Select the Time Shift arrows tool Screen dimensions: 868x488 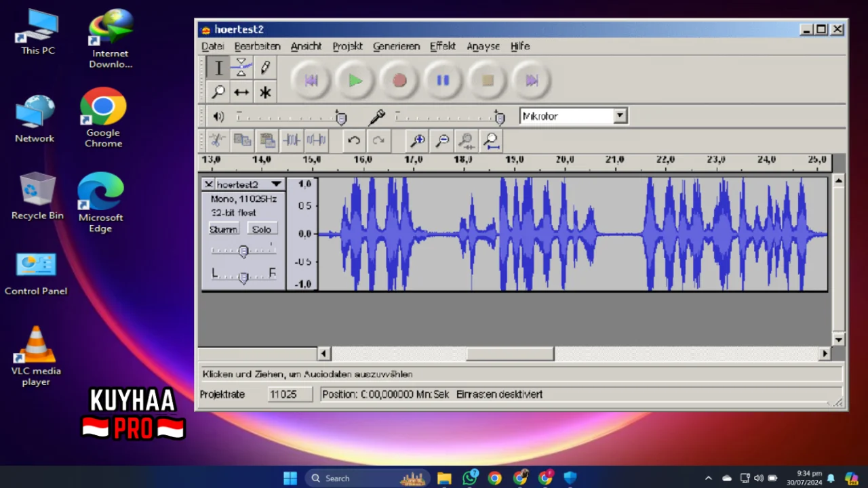coord(241,91)
